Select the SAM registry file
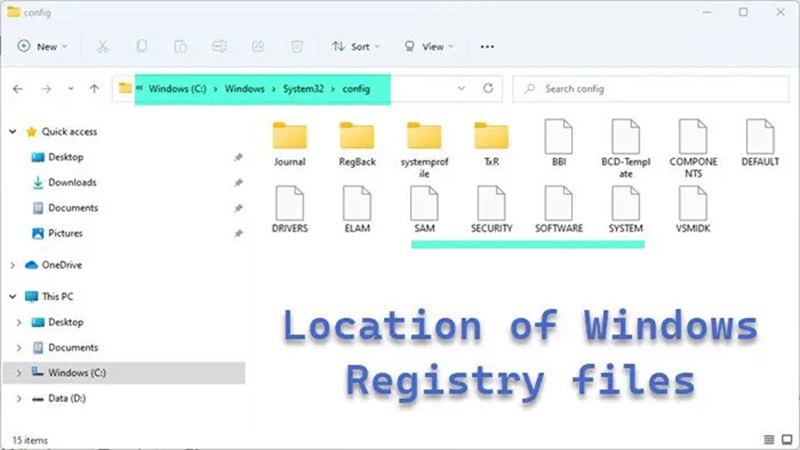Viewport: 800px width, 450px height. coord(424,209)
